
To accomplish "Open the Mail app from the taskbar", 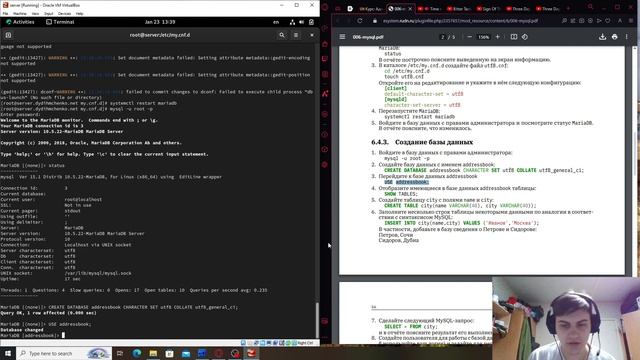I will [186, 353].
